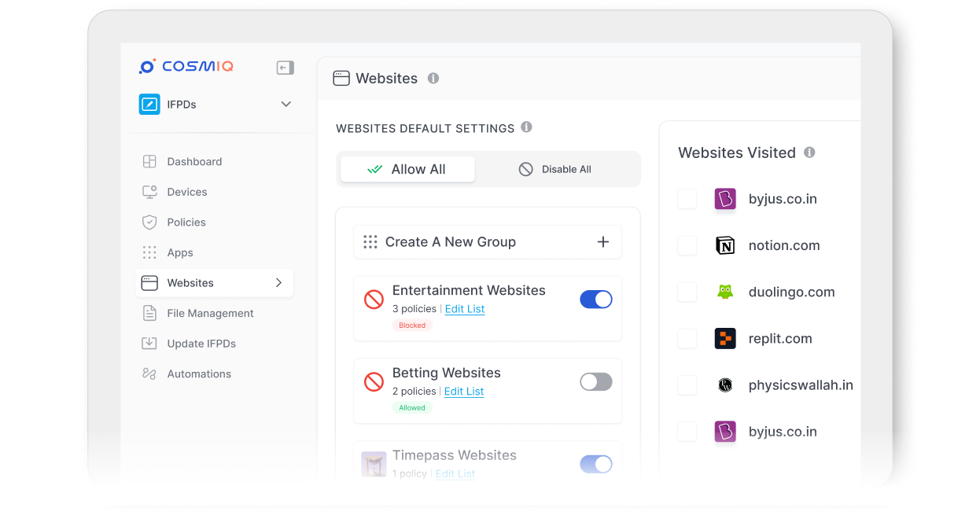Click the info icon beside Websites Visited
The image size is (980, 515).
(x=809, y=153)
